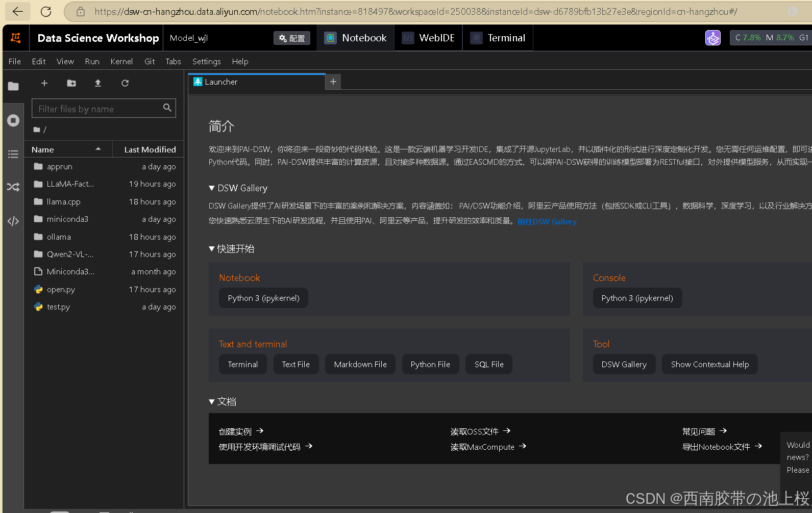The image size is (812, 513).
Task: Open the Kernel menu
Action: point(121,61)
